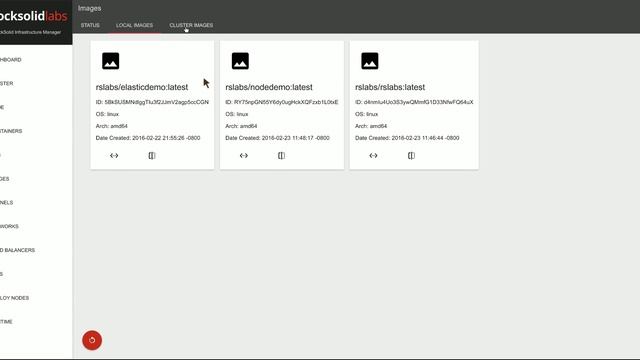Open the STATUS tab

[90, 25]
